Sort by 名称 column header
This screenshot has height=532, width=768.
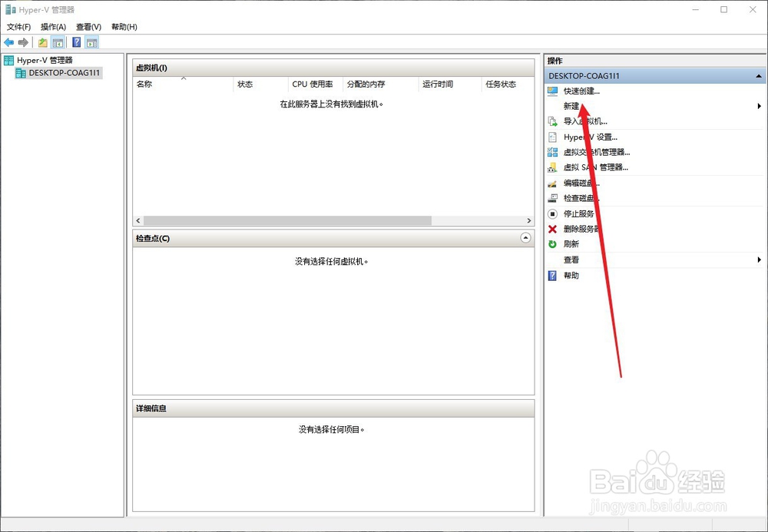click(x=184, y=84)
